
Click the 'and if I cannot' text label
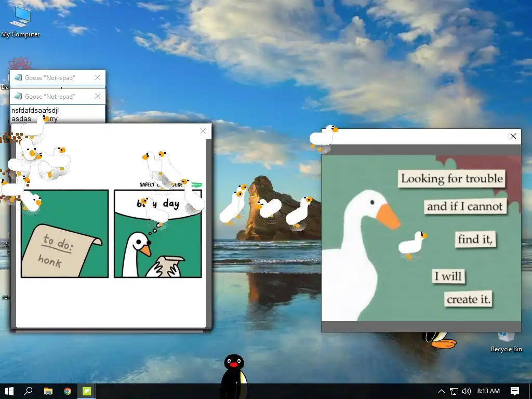[465, 206]
